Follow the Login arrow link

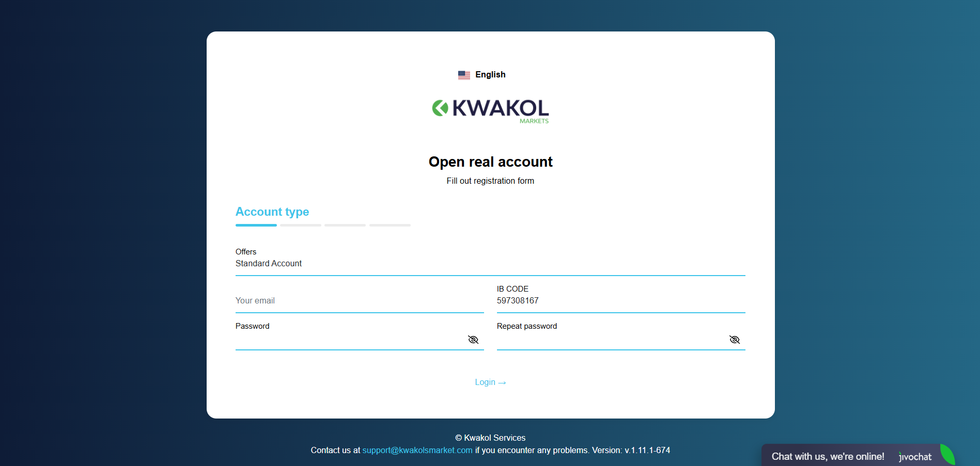pyautogui.click(x=490, y=382)
